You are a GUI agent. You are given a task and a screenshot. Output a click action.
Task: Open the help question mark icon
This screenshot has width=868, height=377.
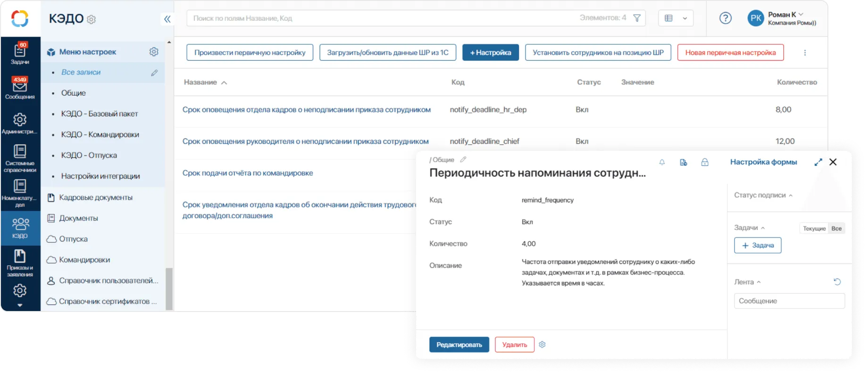725,18
